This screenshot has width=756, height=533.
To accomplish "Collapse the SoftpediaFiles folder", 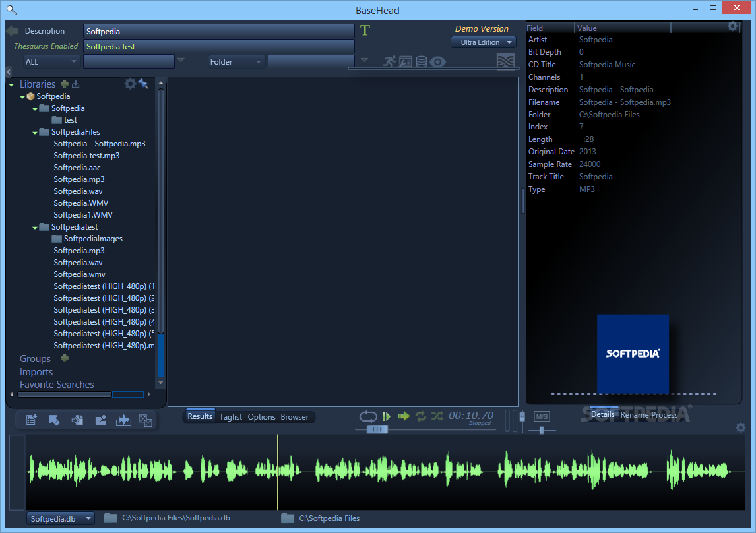I will [35, 133].
